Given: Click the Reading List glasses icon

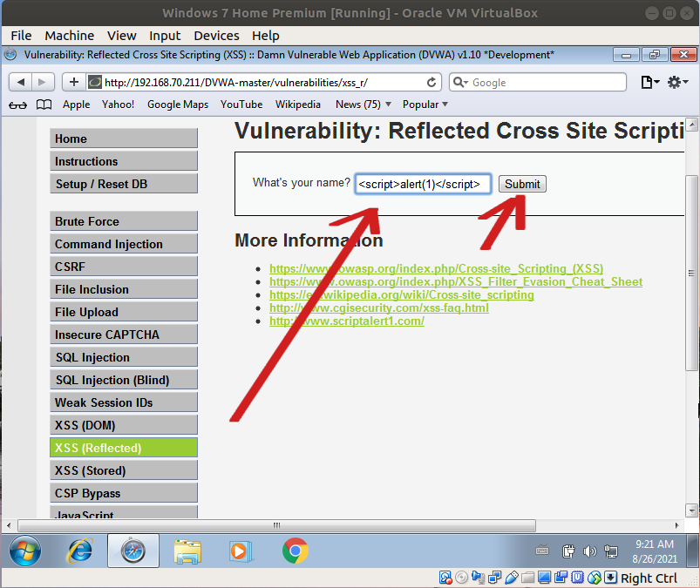Looking at the screenshot, I should [17, 105].
